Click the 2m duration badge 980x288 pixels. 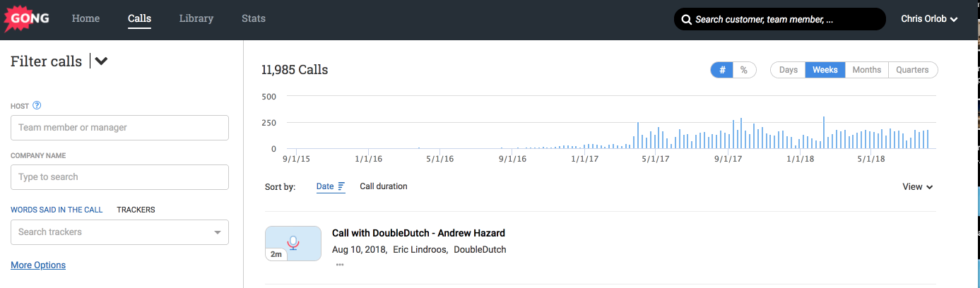275,254
